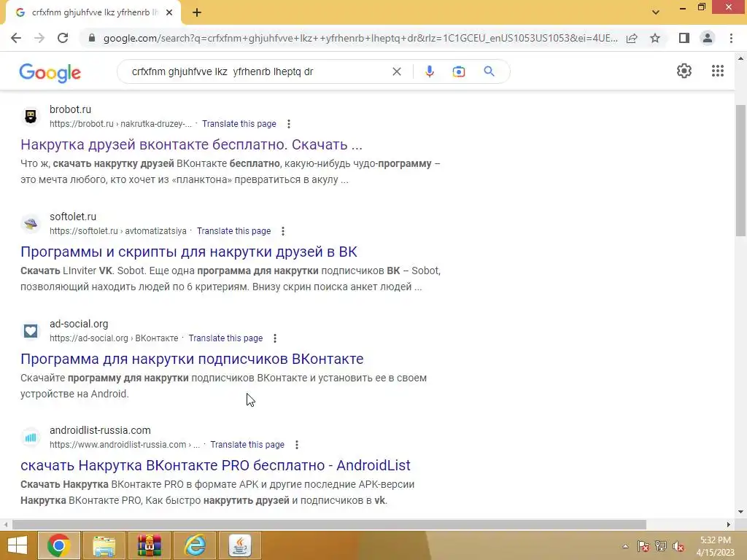Open File Explorer from taskbar

coord(104,545)
